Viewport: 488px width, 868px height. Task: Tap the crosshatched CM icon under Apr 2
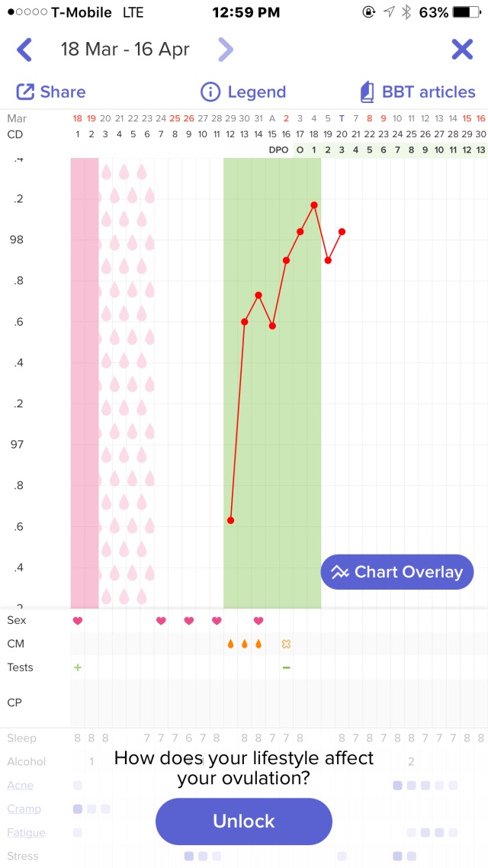coord(287,643)
